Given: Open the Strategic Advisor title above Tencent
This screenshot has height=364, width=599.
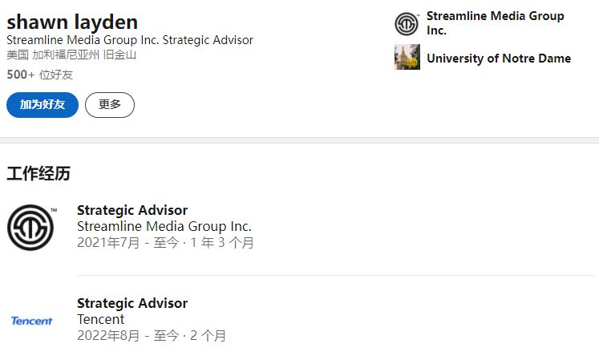Looking at the screenshot, I should [132, 303].
